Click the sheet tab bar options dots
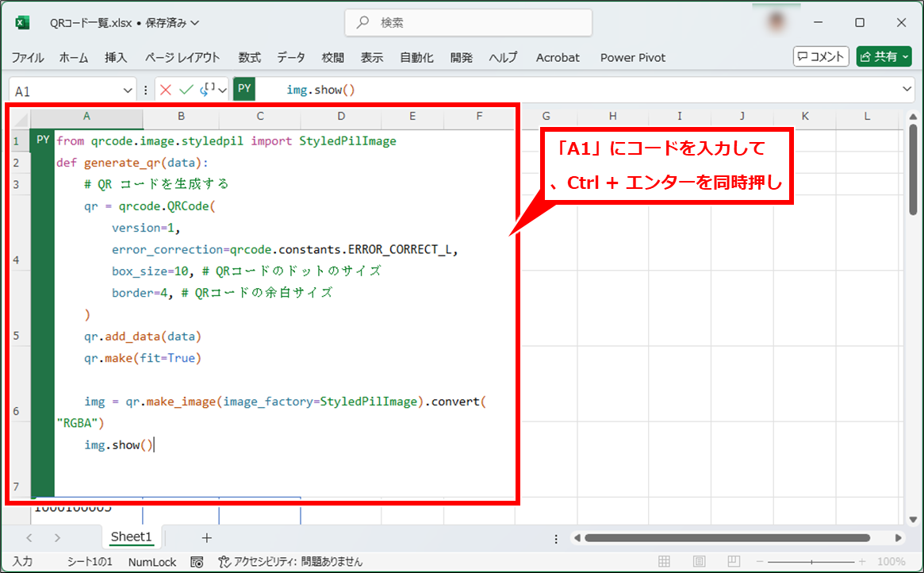Image resolution: width=924 pixels, height=573 pixels. (x=556, y=538)
